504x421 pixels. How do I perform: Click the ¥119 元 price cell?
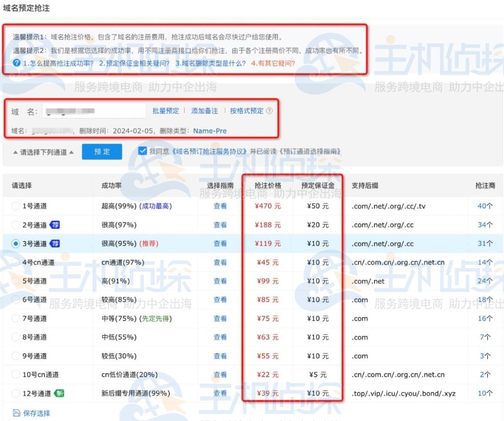(268, 244)
